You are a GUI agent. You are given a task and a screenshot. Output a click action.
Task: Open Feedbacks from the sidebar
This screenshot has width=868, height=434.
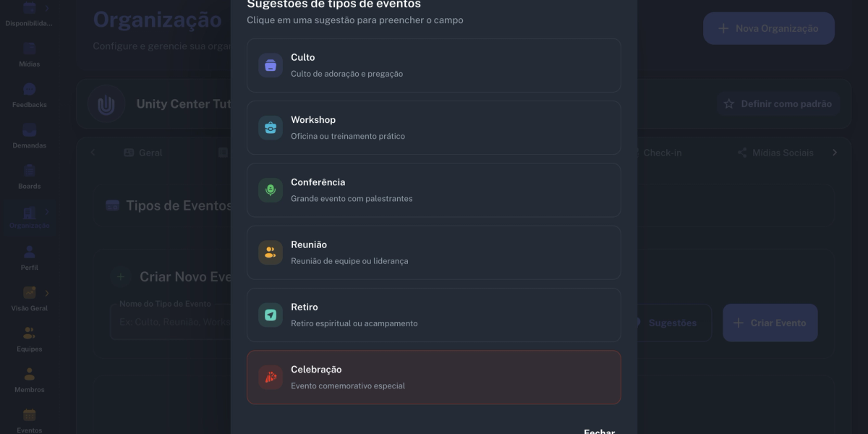point(29,95)
